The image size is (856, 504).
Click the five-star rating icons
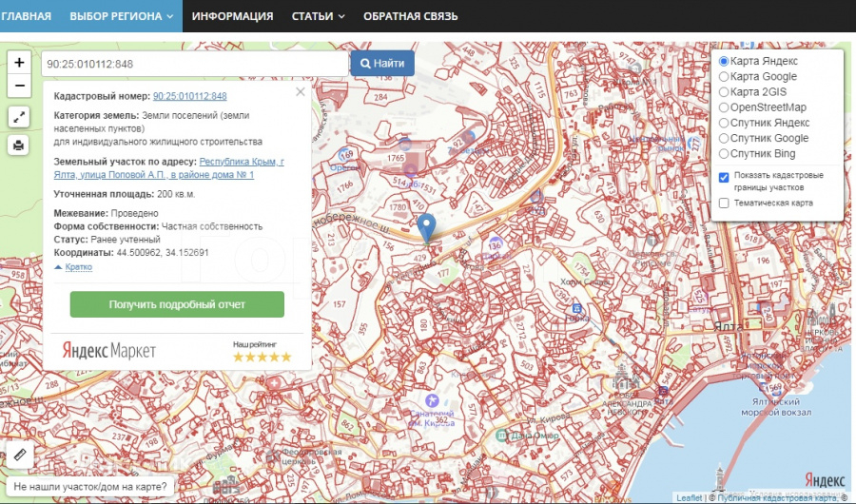point(262,357)
